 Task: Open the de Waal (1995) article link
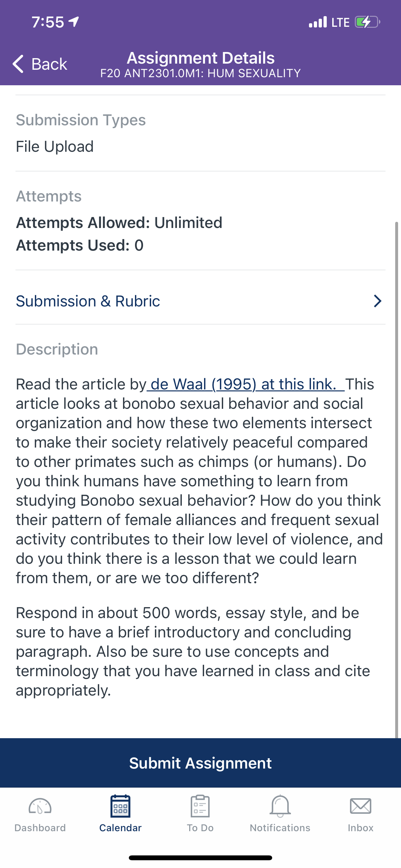click(x=245, y=384)
